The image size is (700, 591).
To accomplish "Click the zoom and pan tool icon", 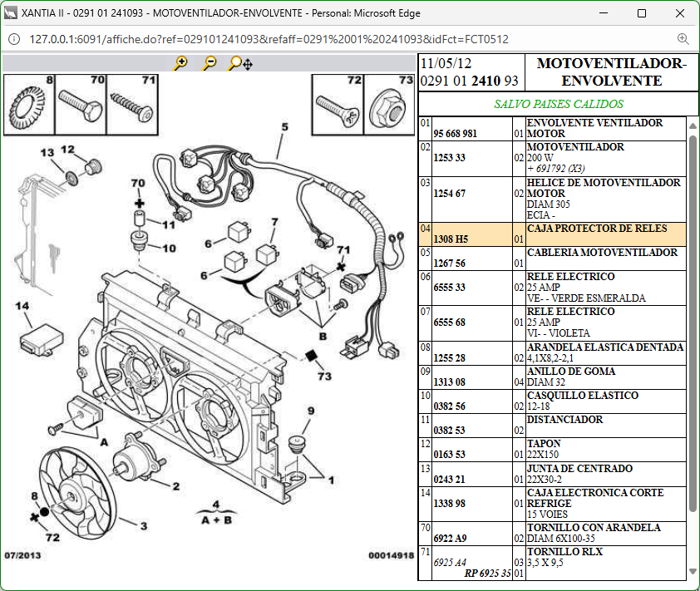I will click(x=240, y=63).
